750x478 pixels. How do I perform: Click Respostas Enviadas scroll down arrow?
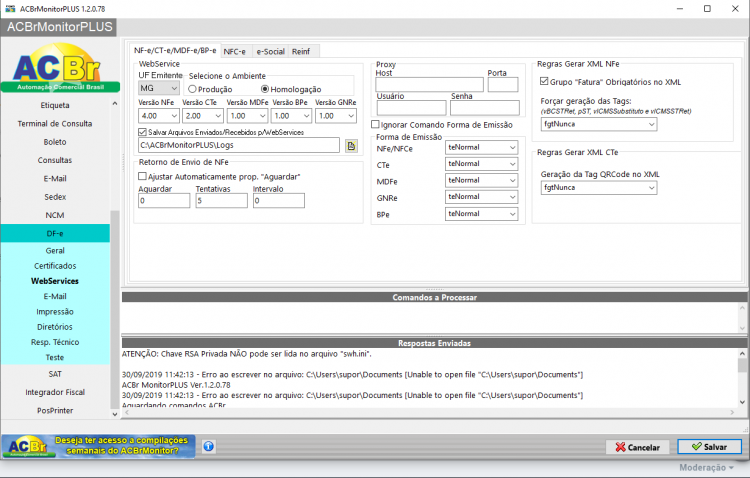tap(742, 402)
